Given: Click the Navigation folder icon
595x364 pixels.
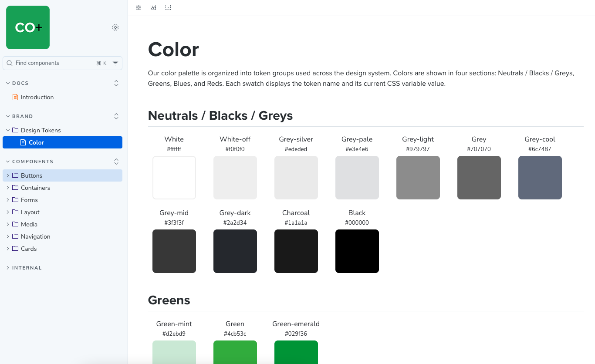Looking at the screenshot, I should point(16,236).
